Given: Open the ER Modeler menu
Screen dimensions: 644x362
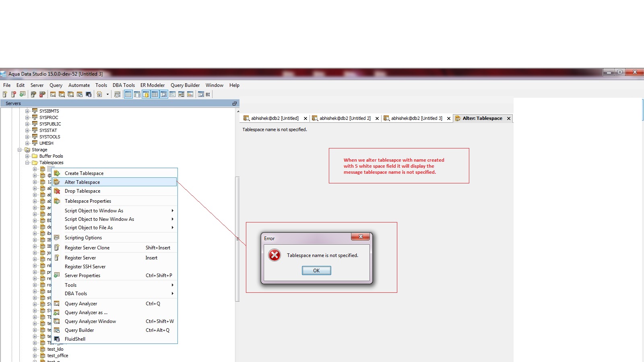Looking at the screenshot, I should click(x=153, y=85).
